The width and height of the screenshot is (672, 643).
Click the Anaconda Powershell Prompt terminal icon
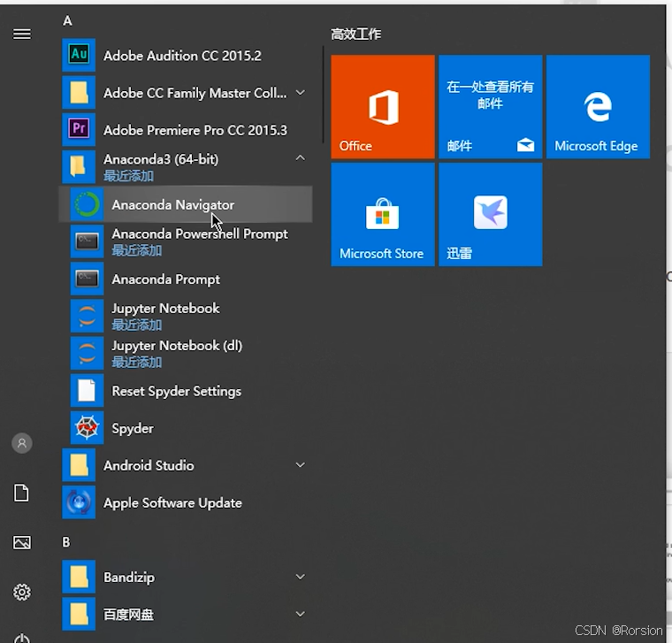(x=87, y=241)
